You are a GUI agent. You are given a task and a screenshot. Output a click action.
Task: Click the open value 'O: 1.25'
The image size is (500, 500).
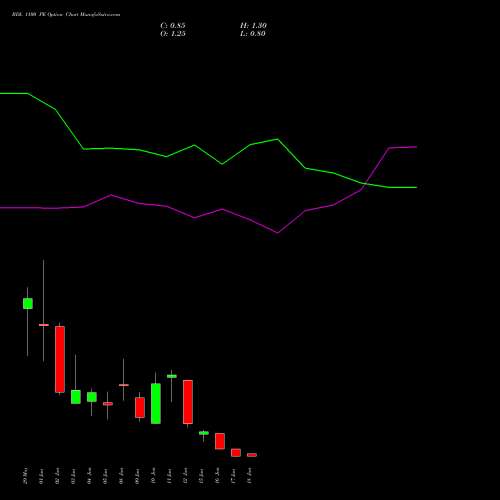point(173,34)
